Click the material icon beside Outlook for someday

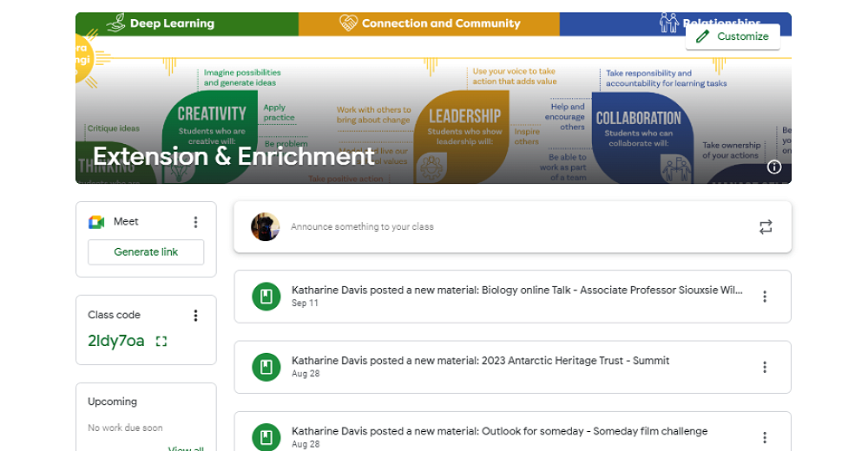pyautogui.click(x=266, y=437)
